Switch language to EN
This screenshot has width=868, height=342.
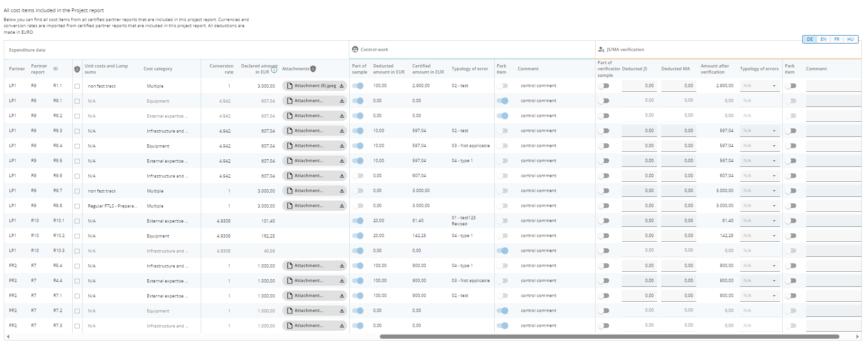tap(823, 39)
